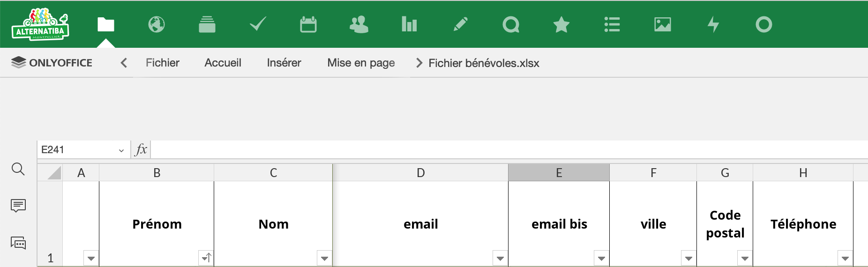Viewport: 868px width, 267px height.
Task: Click the fx insert function button
Action: [x=141, y=150]
